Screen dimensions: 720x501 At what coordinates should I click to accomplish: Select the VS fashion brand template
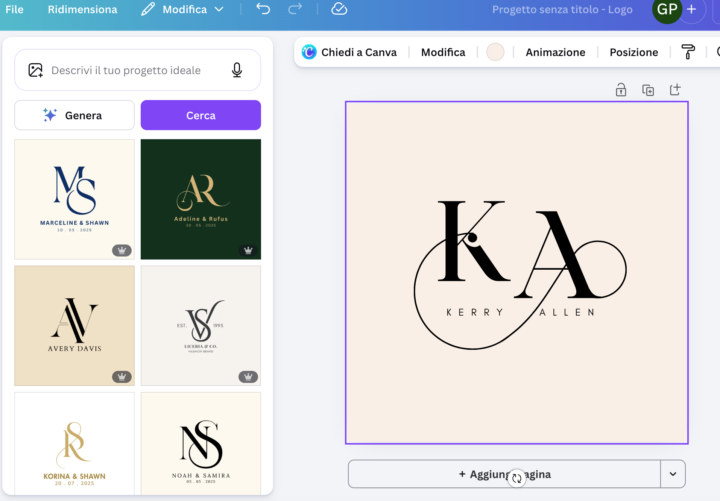[x=201, y=326]
